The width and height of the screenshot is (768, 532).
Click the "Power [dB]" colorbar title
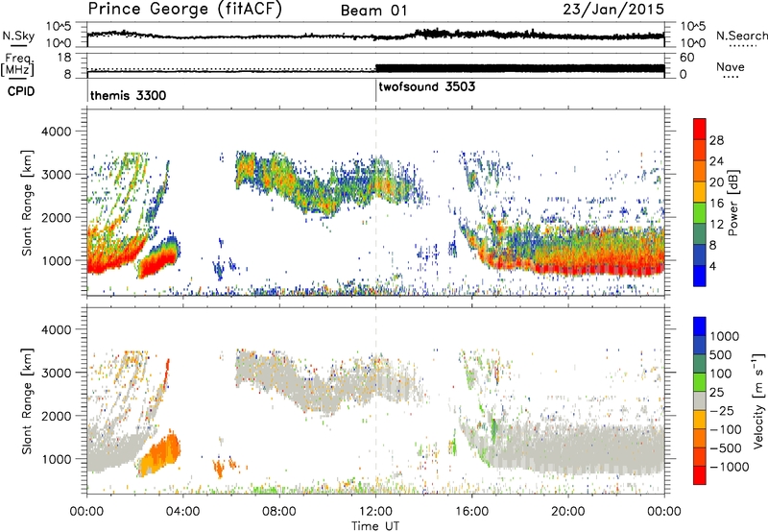coord(732,203)
